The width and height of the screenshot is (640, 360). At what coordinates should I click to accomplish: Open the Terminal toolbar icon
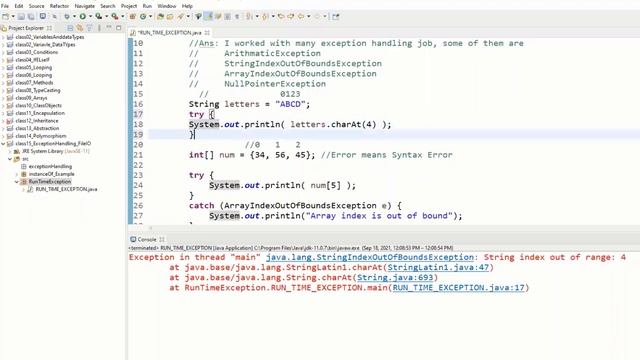[42, 16]
